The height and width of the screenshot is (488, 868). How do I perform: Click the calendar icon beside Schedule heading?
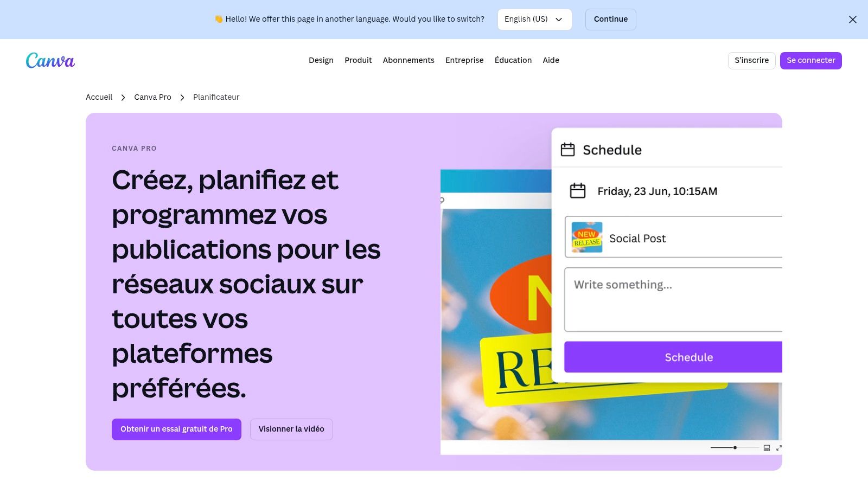click(x=568, y=149)
